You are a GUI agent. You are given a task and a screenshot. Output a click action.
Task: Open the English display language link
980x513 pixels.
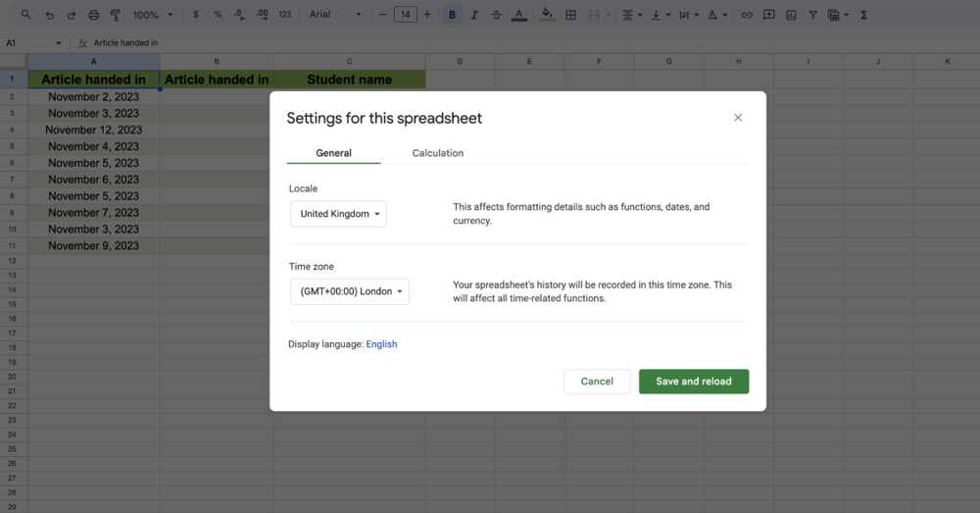click(x=381, y=344)
